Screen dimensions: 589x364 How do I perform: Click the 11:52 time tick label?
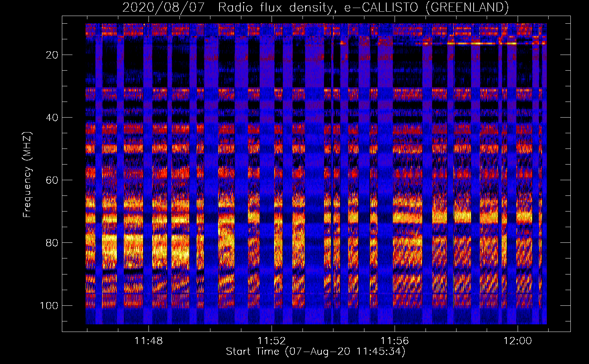(x=272, y=341)
